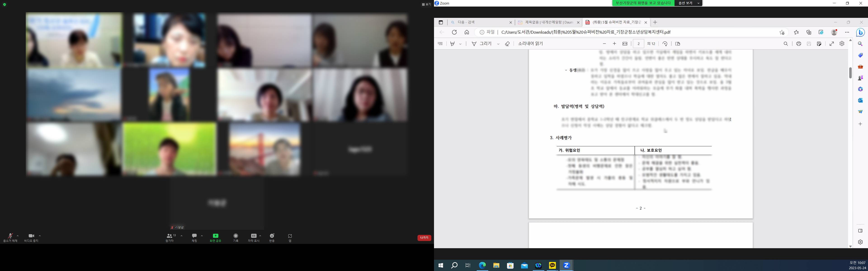Open Windows Start menu
Screen dimensions: 868x271
point(440,265)
